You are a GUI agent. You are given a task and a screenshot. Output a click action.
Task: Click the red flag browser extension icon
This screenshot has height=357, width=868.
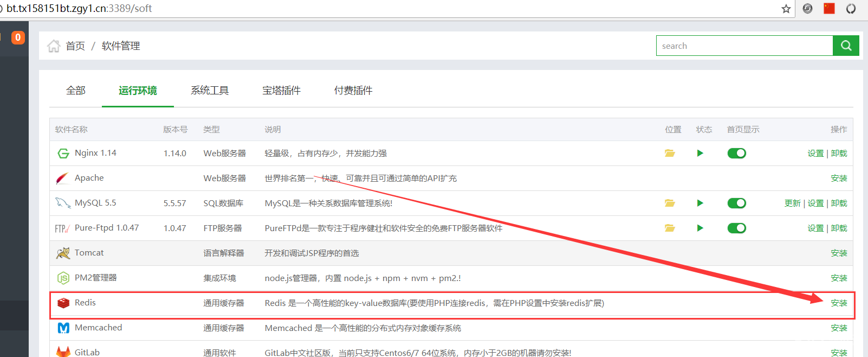[x=829, y=8]
